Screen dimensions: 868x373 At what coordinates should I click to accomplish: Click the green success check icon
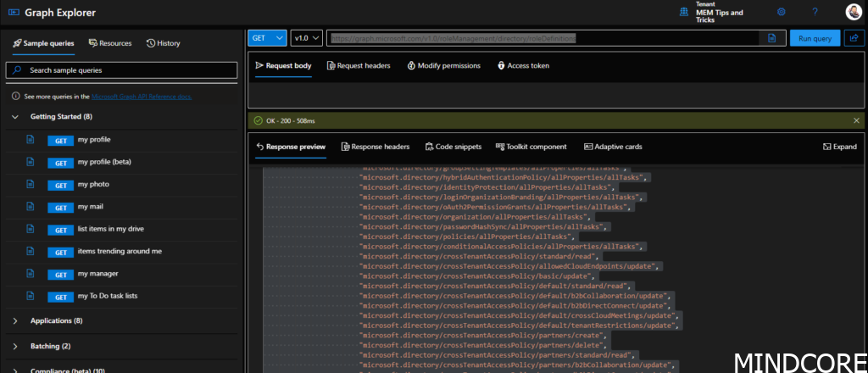[x=258, y=120]
